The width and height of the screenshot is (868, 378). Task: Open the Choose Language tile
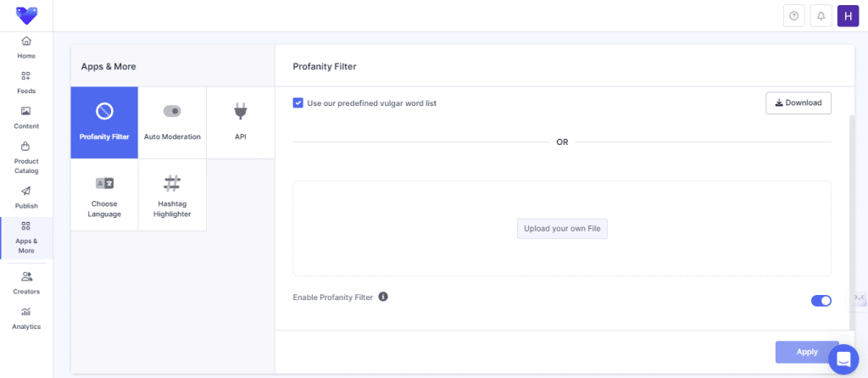104,195
